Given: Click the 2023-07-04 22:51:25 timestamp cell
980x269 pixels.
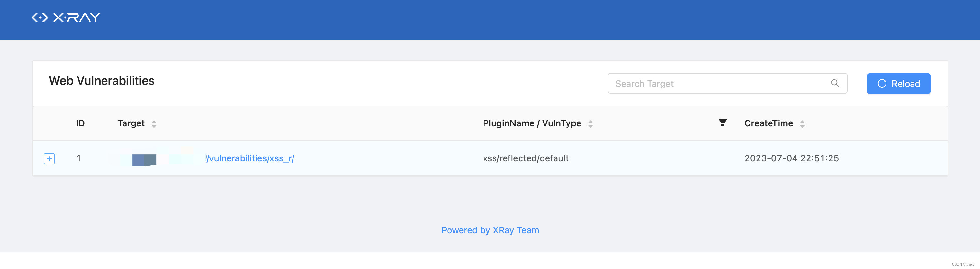Looking at the screenshot, I should (x=791, y=158).
